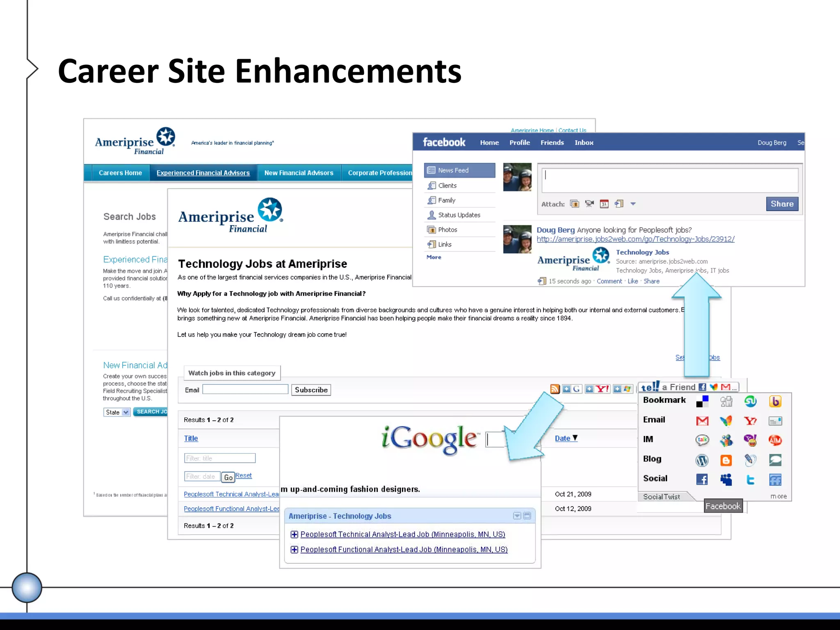The image size is (840, 630).
Task: Post to Blogger blog
Action: (x=726, y=460)
